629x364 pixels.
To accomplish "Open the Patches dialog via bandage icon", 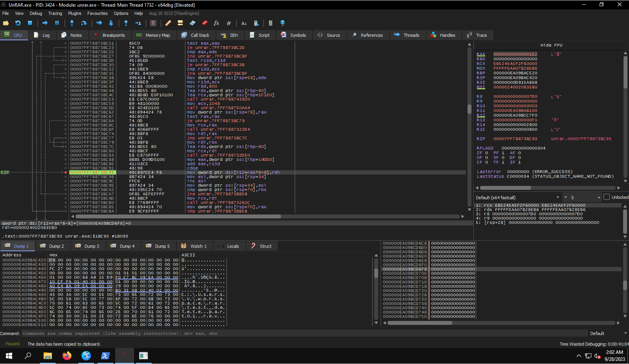I will (168, 23).
